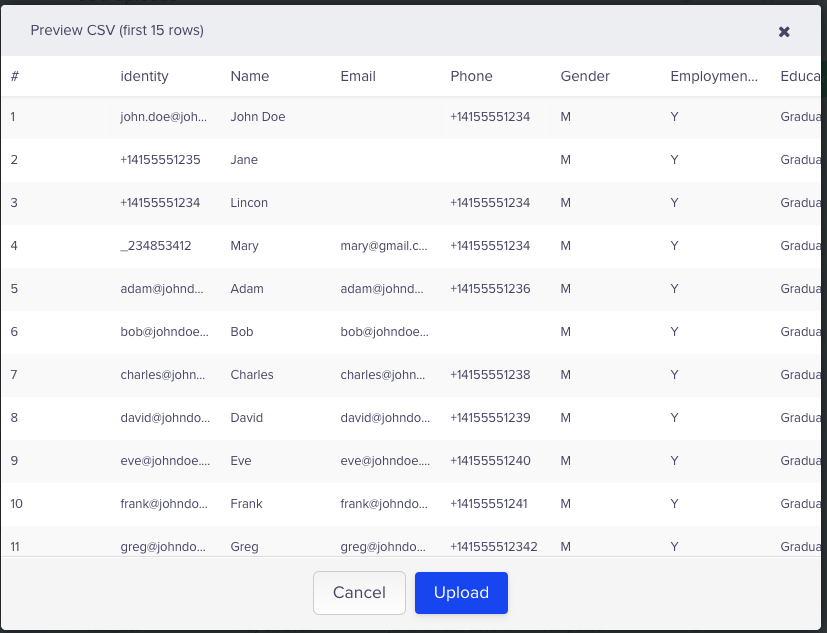The height and width of the screenshot is (633, 827).
Task: Select the truncated Education column header
Action: coord(802,76)
